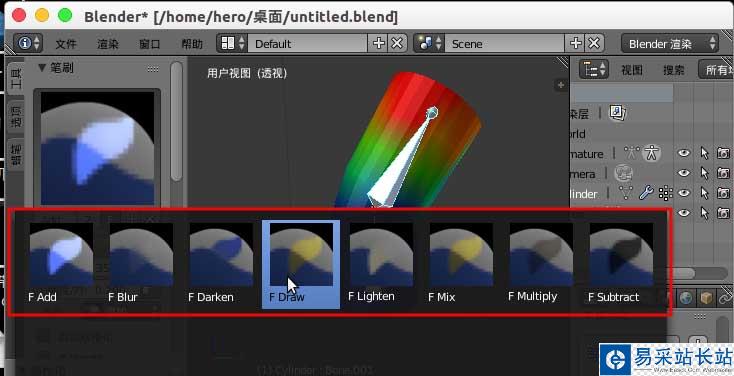Viewport: 734px width, 376px height.
Task: Choose the F Subtract brush
Action: pos(621,264)
